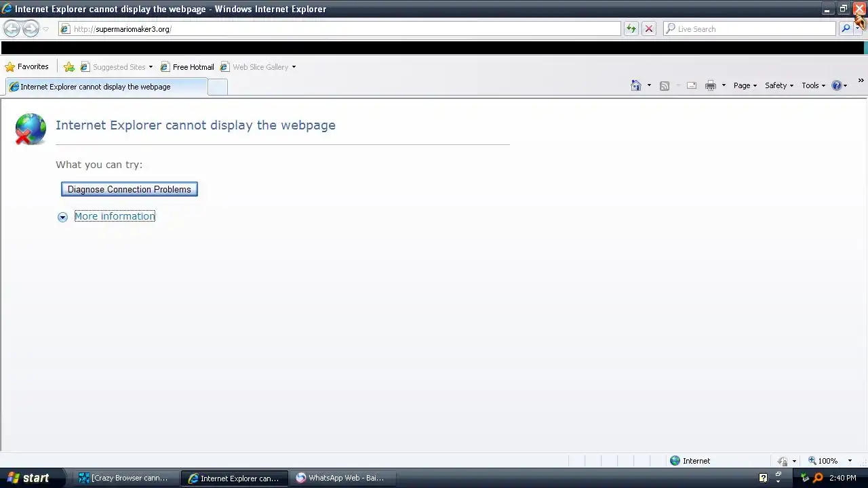Expand the Web Slice Gallery dropdown arrow
This screenshot has width=868, height=488.
[x=294, y=67]
